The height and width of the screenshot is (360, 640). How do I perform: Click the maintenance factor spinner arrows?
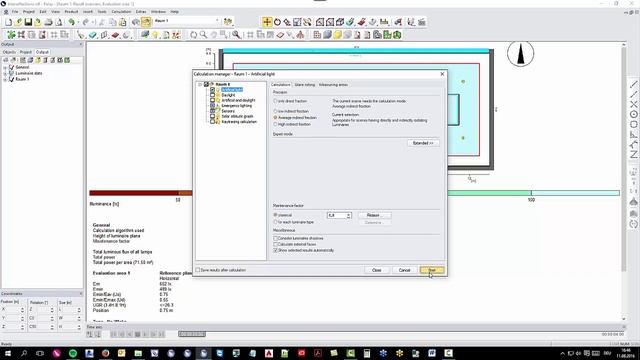(349, 215)
